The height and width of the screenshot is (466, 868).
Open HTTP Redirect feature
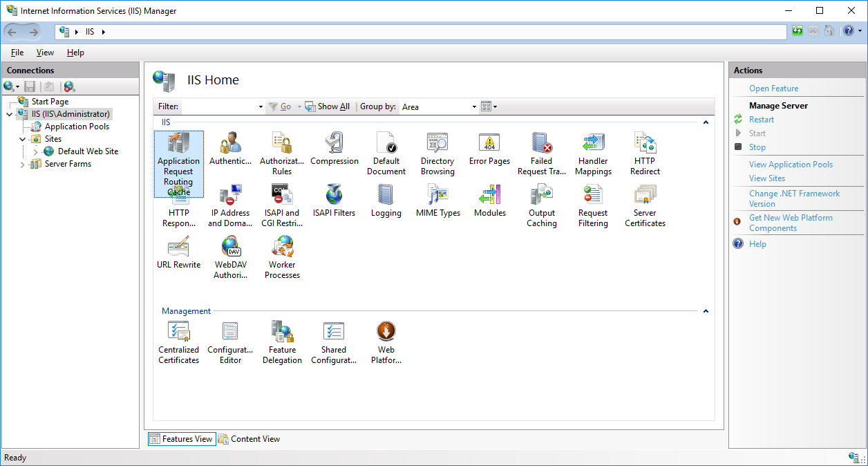coord(645,153)
